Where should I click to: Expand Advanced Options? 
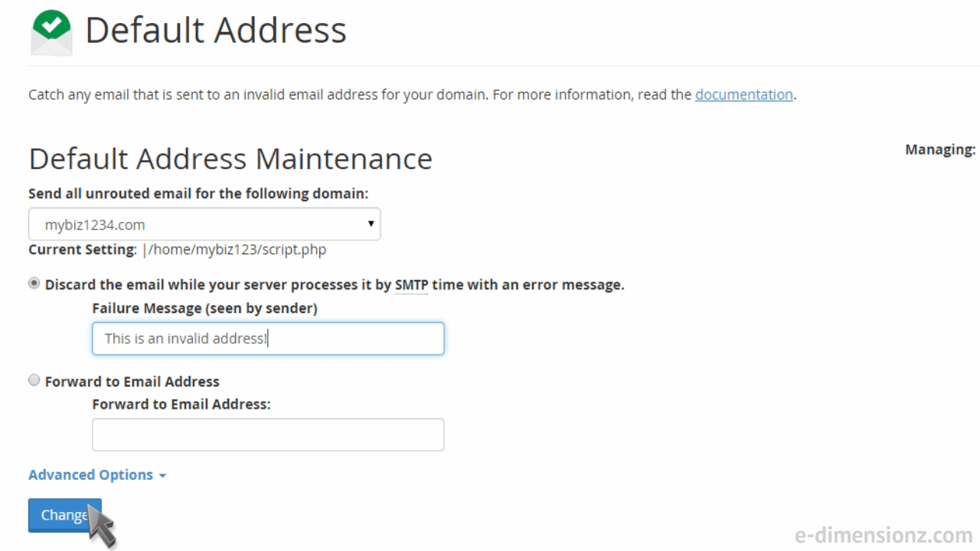(x=97, y=474)
